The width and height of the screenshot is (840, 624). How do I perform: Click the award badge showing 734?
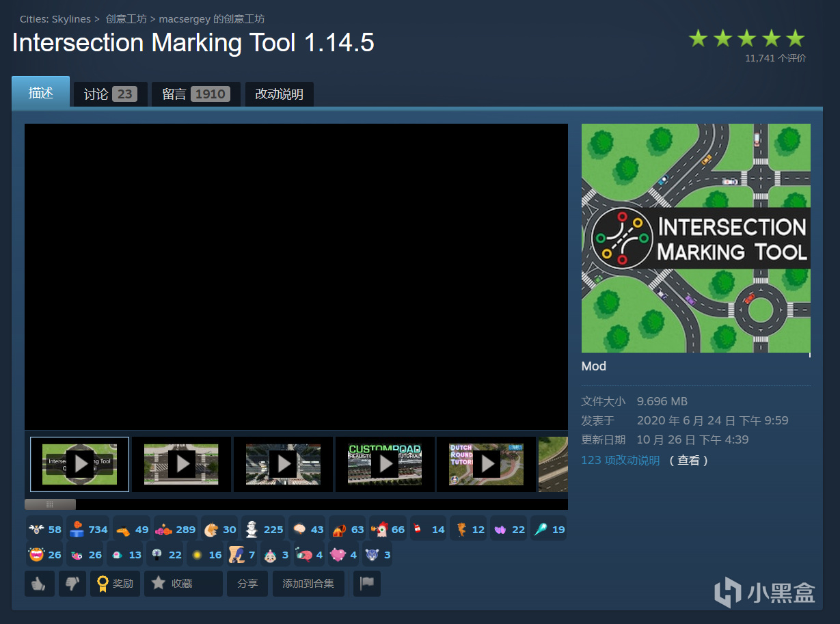click(89, 529)
